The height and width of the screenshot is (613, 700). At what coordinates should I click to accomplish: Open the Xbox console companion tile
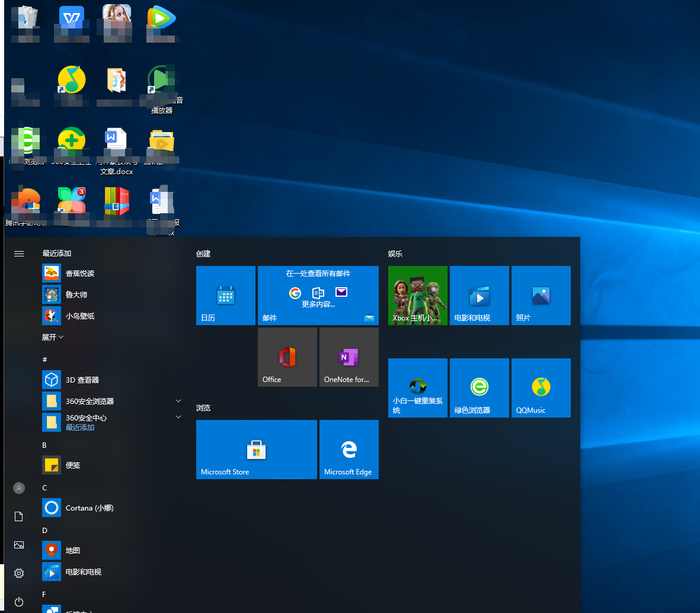417,295
